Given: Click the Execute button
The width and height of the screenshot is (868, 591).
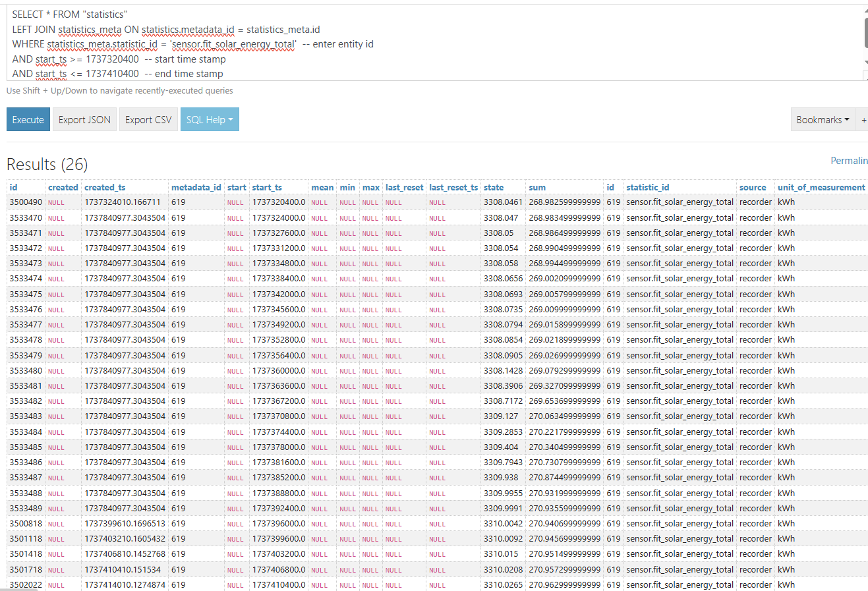Looking at the screenshot, I should coord(28,120).
